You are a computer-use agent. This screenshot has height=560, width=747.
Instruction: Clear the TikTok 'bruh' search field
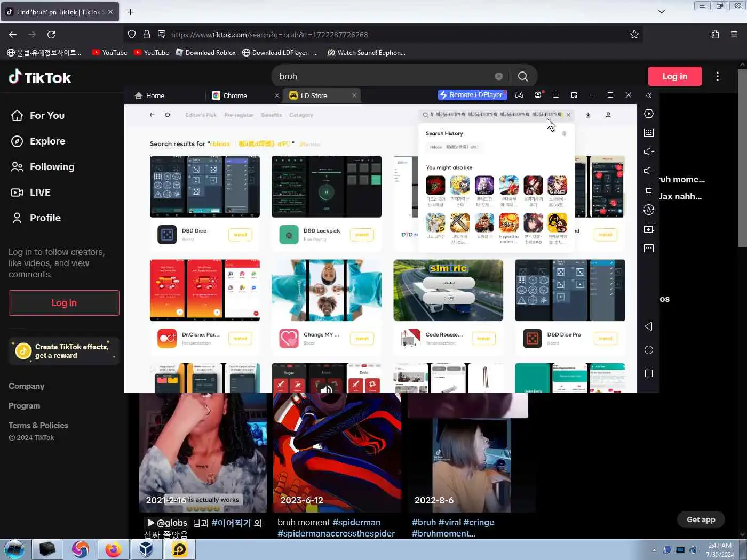click(499, 76)
